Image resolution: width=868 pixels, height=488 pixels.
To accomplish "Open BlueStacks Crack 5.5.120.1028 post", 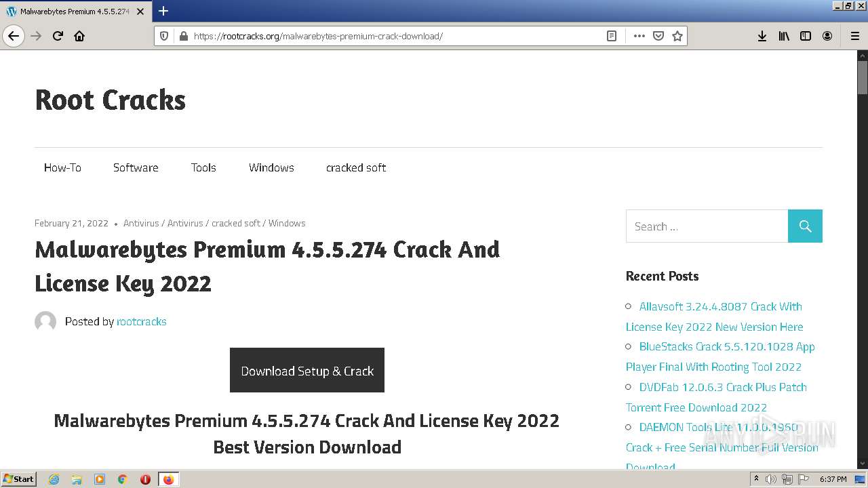I will tap(720, 357).
